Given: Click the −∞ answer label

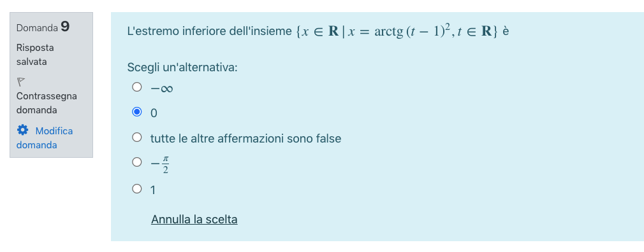Looking at the screenshot, I should click(161, 88).
